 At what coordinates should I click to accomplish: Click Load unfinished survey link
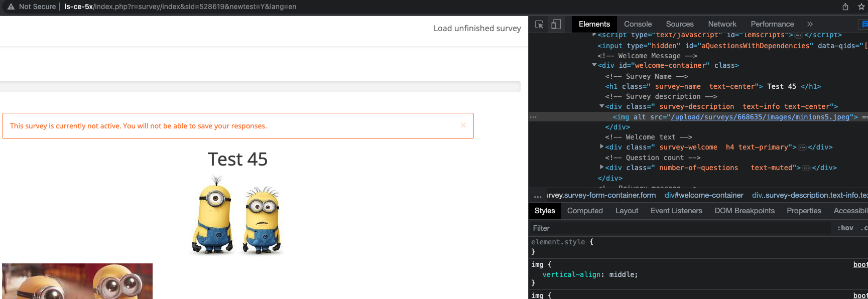[477, 29]
